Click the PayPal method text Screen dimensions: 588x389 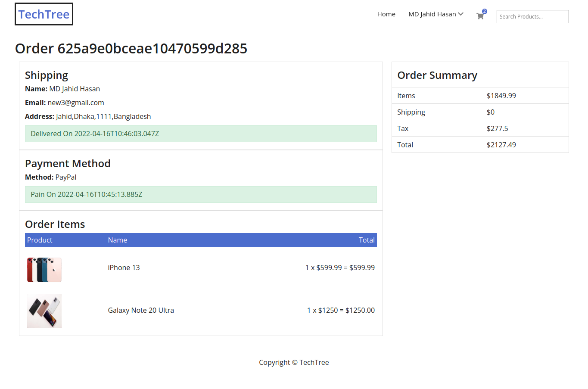pos(66,177)
